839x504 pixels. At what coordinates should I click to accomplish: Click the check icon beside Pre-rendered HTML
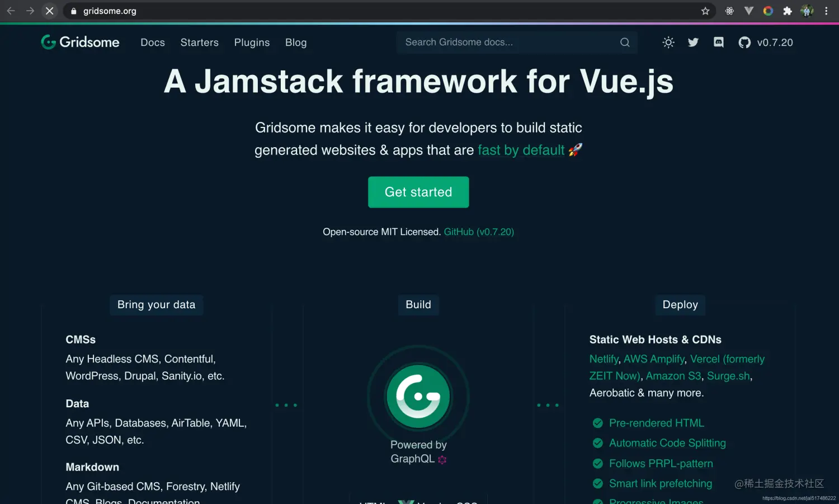(x=598, y=423)
